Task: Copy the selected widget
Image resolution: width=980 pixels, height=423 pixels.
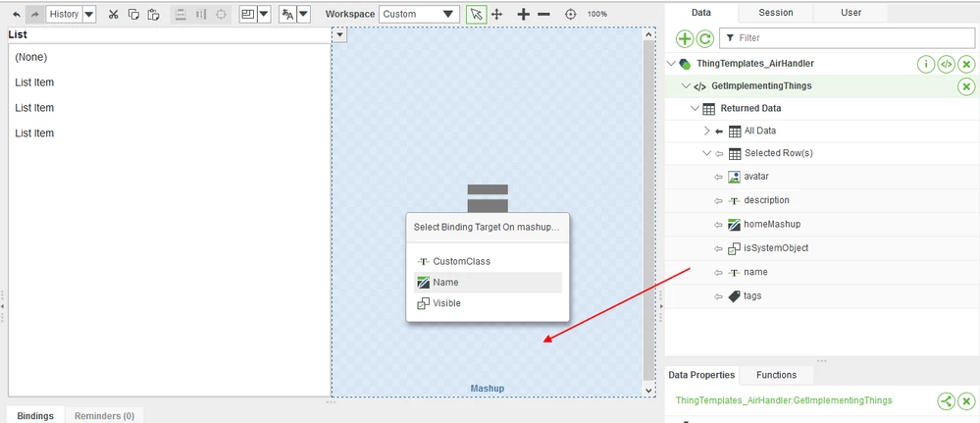Action: pos(133,14)
